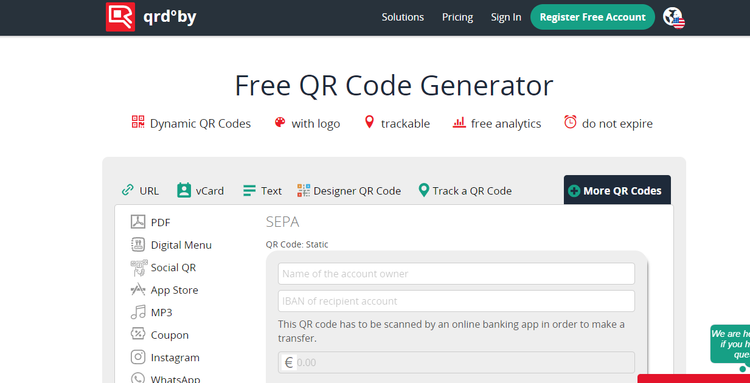Click the text lines icon on Text tab
Screen dimensions: 750x383
[249, 191]
